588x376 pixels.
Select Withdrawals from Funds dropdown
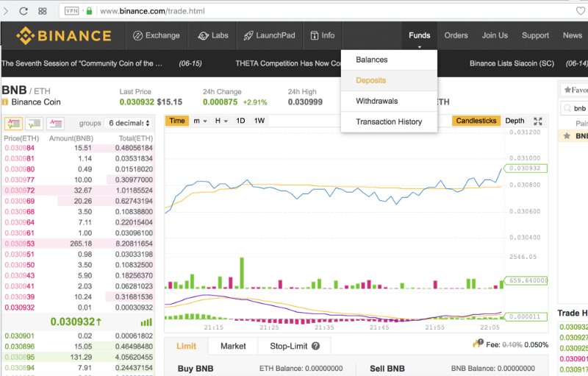coord(389,101)
